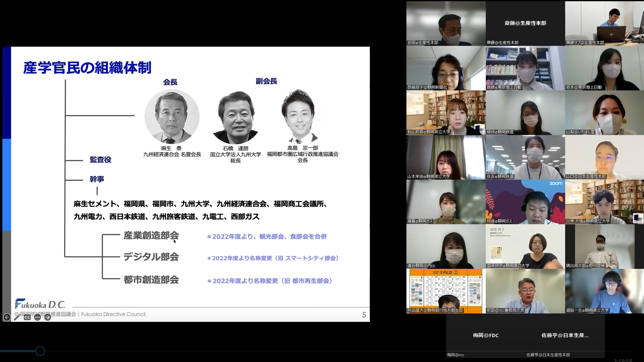Select 連合静岡@内山 video tile
The image size is (644, 362).
pyautogui.click(x=446, y=247)
